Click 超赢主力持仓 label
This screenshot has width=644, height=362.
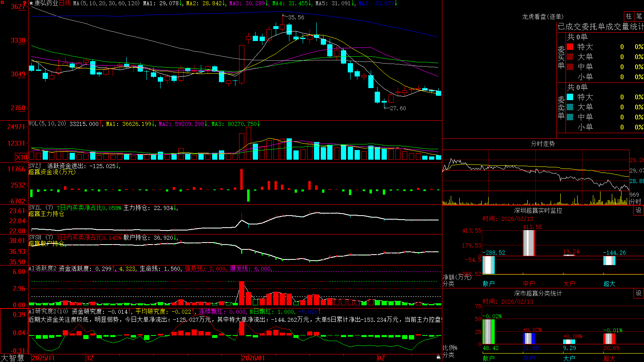click(46, 214)
